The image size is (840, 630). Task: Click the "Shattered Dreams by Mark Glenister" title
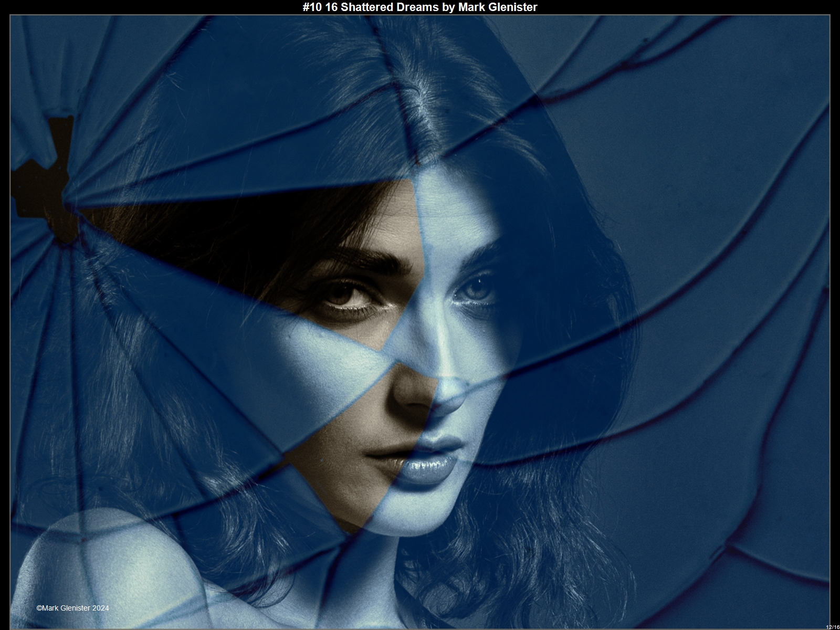[x=419, y=7]
